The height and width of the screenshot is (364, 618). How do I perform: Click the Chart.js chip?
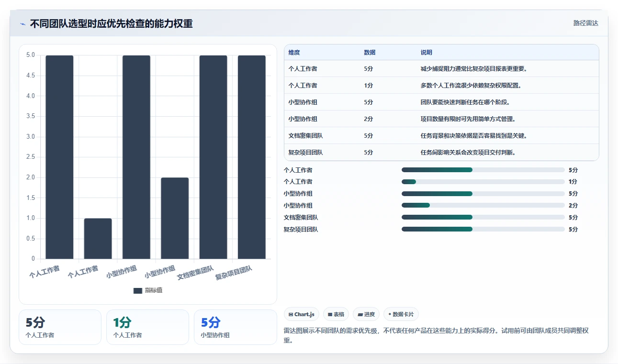point(302,314)
